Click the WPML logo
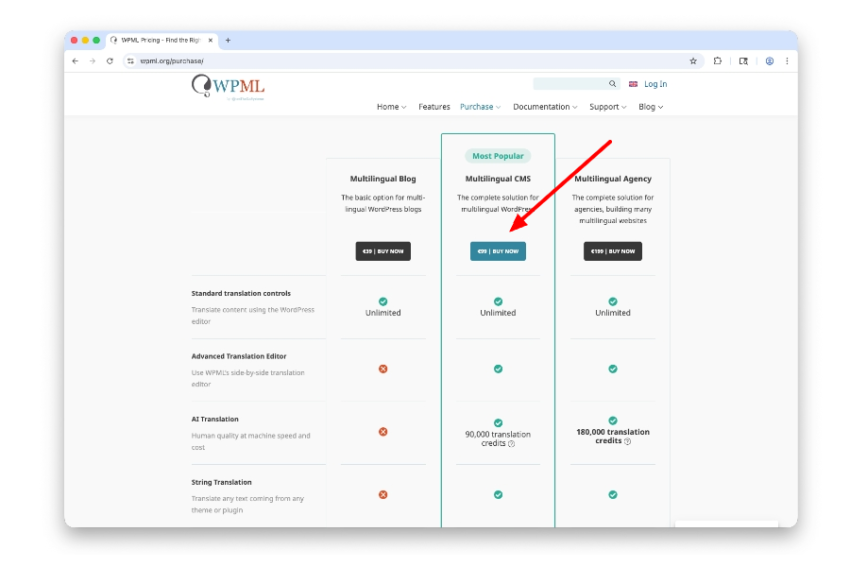 227,87
